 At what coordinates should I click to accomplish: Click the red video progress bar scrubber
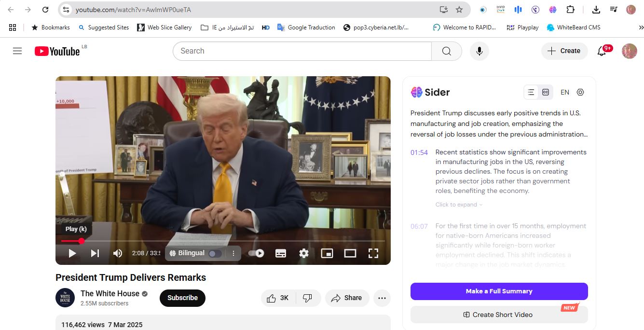(x=82, y=241)
